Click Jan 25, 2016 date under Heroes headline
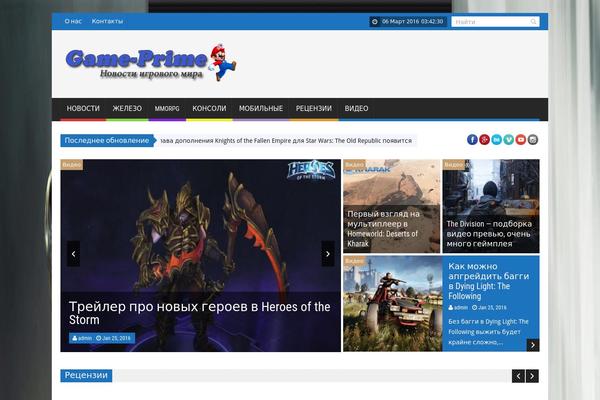The image size is (600, 400). (x=113, y=338)
